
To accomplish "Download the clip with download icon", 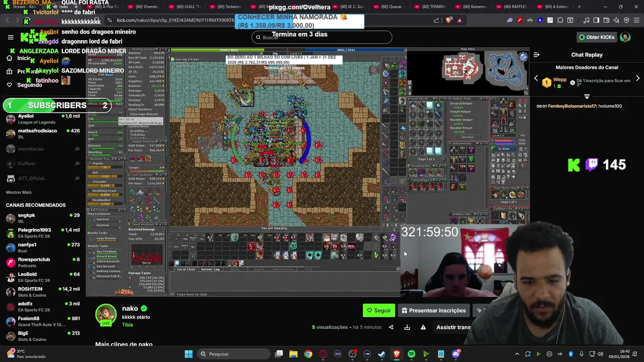I will 407,327.
